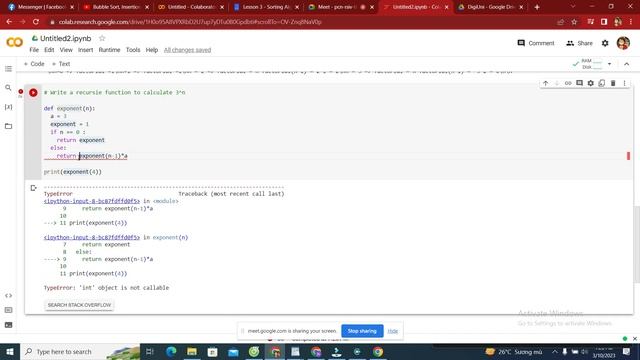This screenshot has height=360, width=640.
Task: Open the terminal sidebar icon
Action: (x=8, y=325)
